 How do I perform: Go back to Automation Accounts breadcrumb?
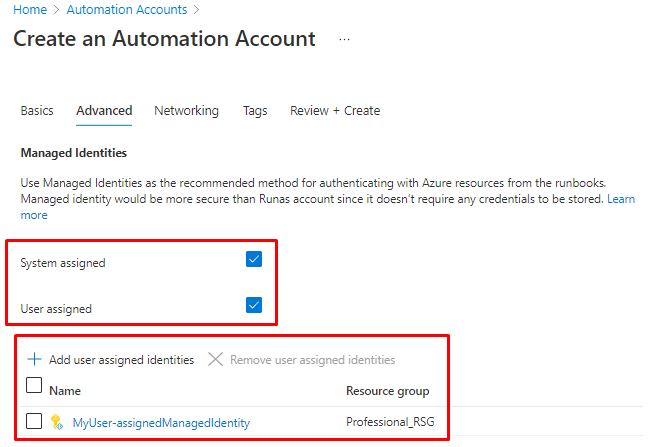point(126,10)
